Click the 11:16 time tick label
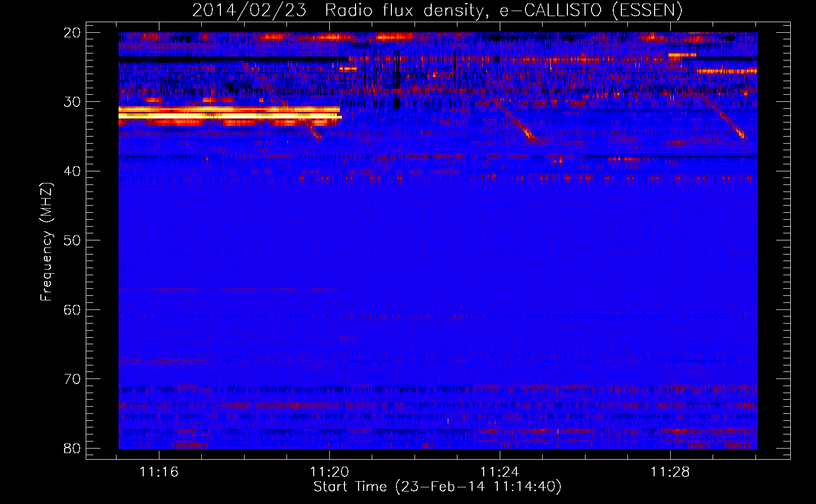Image resolution: width=816 pixels, height=504 pixels. click(159, 472)
